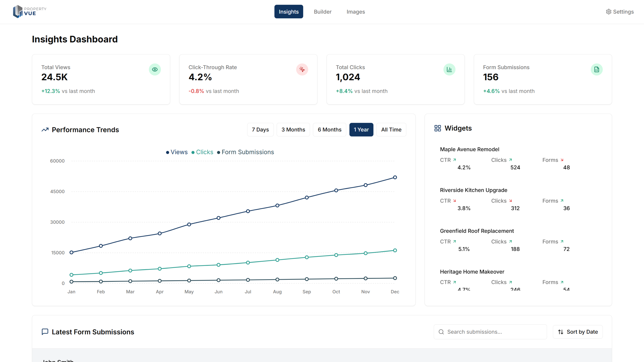Click the +4.6% change text
The image size is (644, 362).
(x=492, y=91)
